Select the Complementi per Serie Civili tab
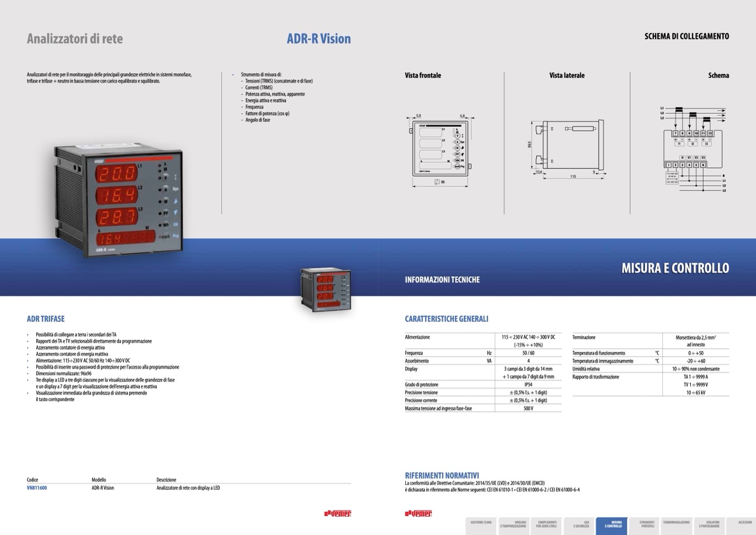This screenshot has width=756, height=535. point(546,526)
